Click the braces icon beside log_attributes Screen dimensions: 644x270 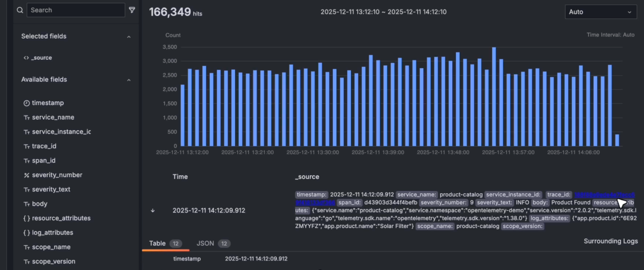coord(27,233)
